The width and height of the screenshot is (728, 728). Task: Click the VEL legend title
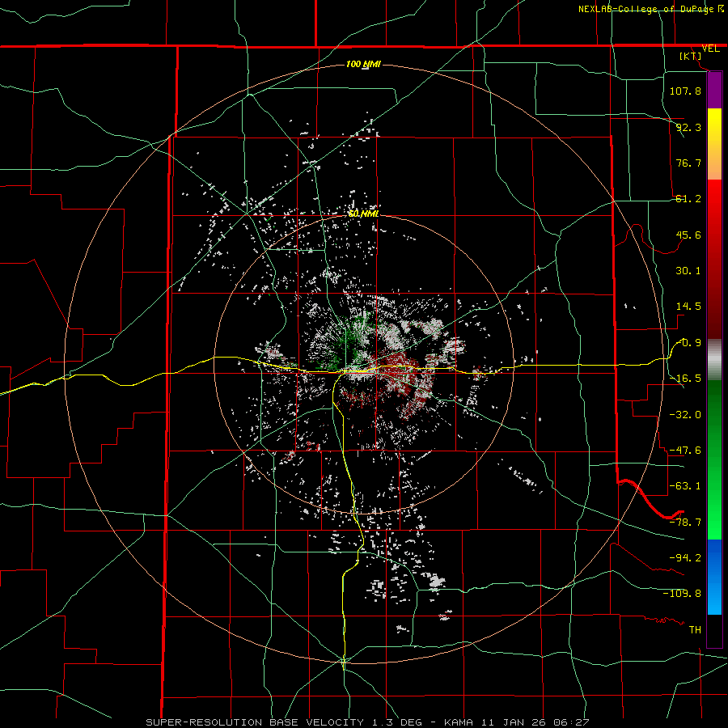pyautogui.click(x=711, y=49)
